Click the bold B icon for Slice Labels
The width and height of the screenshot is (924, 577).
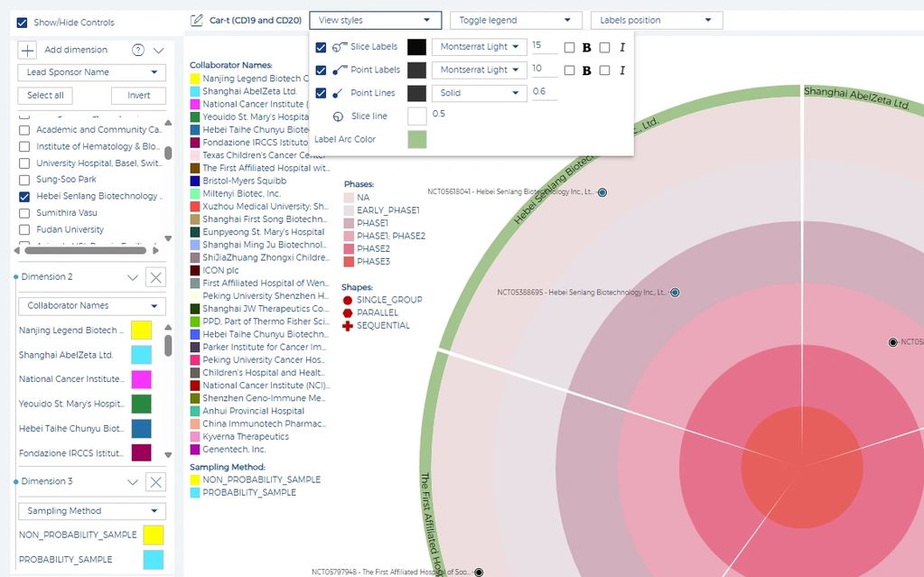coord(586,47)
